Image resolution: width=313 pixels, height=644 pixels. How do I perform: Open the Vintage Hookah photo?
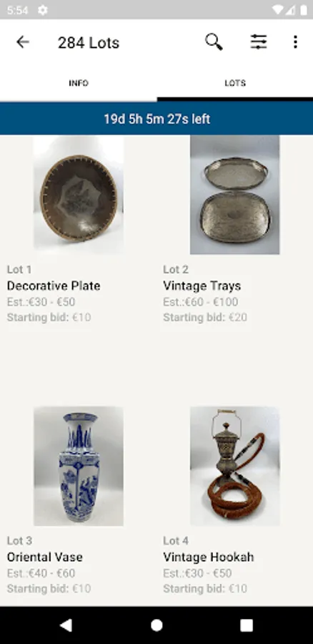[x=234, y=466]
